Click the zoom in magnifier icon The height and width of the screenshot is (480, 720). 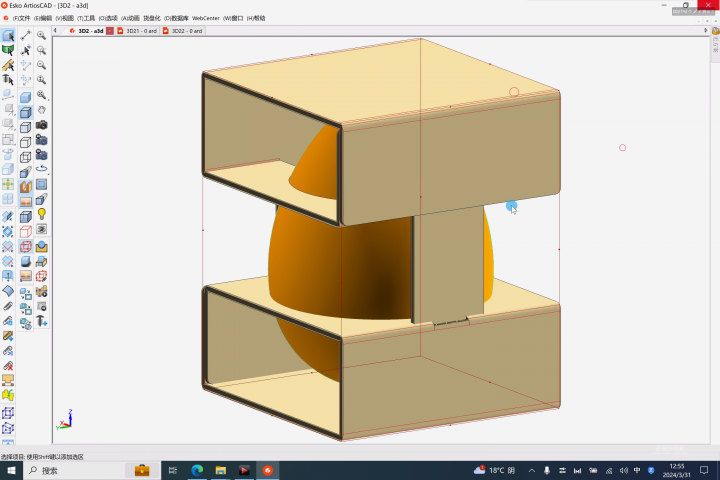pyautogui.click(x=42, y=36)
